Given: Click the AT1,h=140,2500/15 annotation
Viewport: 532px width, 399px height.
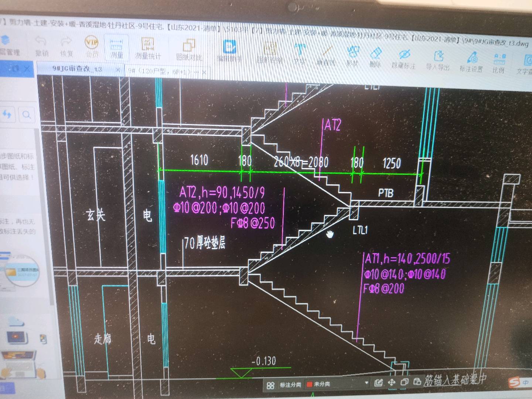Looking at the screenshot, I should point(408,259).
